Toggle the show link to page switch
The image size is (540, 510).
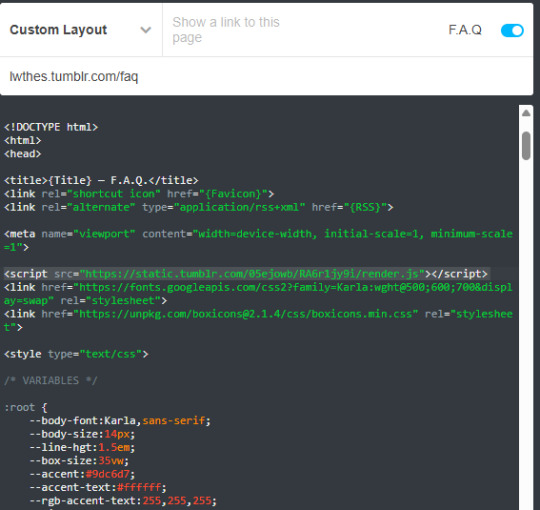click(x=512, y=30)
